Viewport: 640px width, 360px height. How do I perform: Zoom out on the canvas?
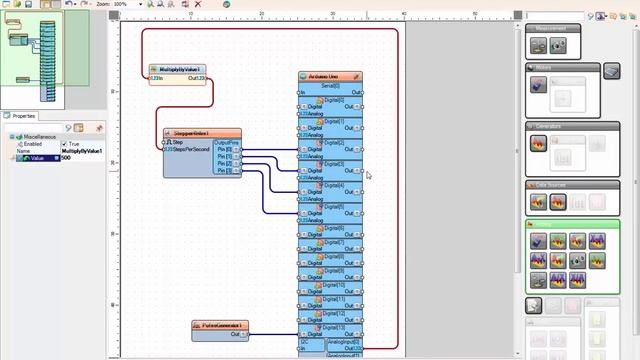point(160,4)
